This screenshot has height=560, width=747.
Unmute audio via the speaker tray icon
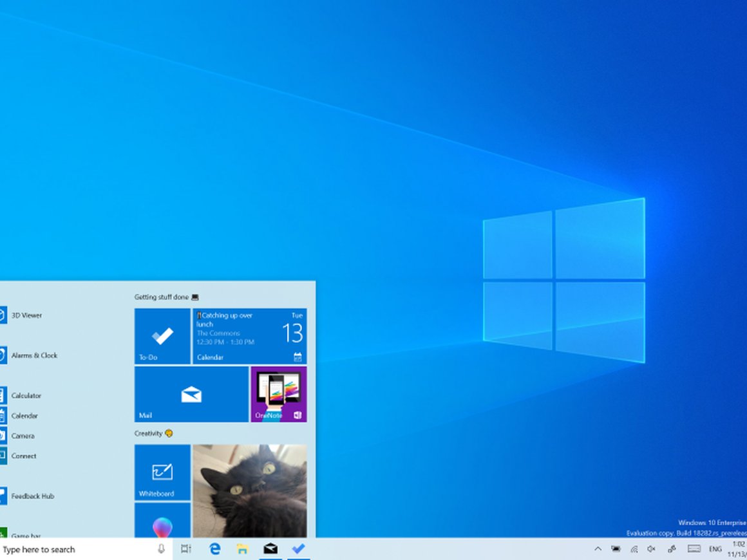coord(650,549)
